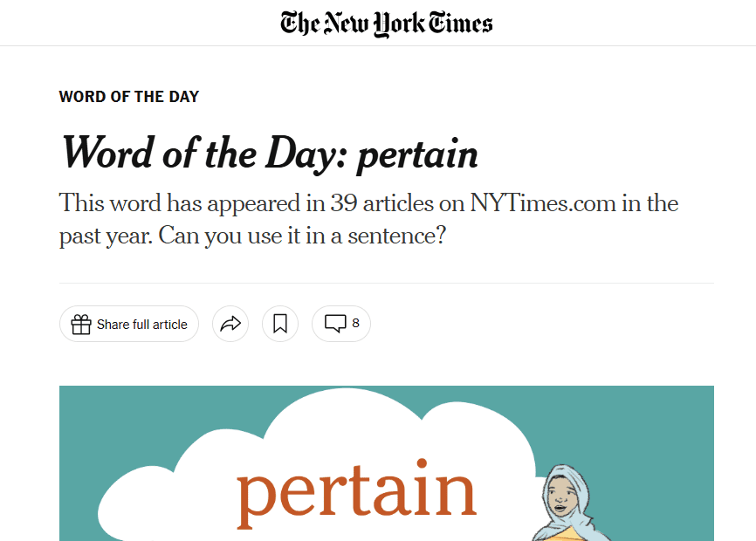The image size is (756, 541).
Task: Click the word pertain in the illustration
Action: pos(357,492)
